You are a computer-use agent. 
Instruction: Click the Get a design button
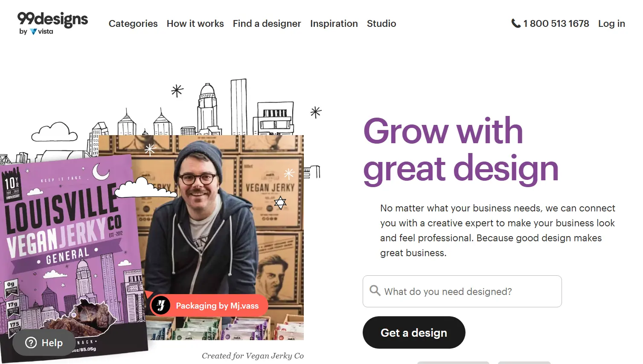point(414,332)
